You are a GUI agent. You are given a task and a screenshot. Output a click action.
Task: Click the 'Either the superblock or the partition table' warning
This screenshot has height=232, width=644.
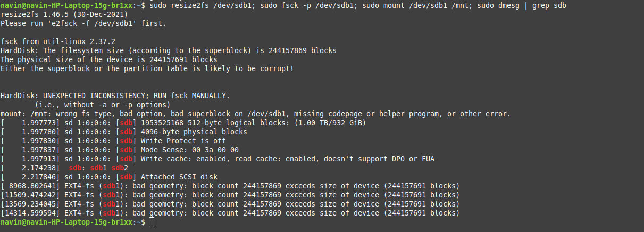pyautogui.click(x=147, y=69)
